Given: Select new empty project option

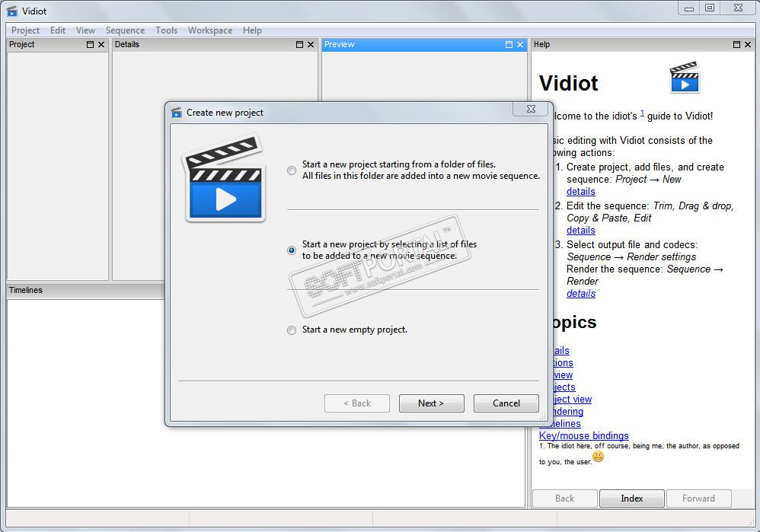Looking at the screenshot, I should (x=292, y=330).
